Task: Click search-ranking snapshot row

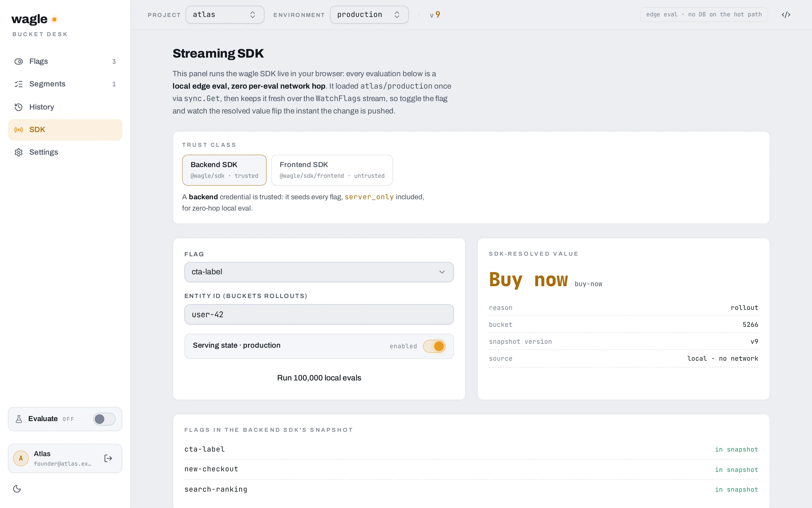Action: (471, 490)
